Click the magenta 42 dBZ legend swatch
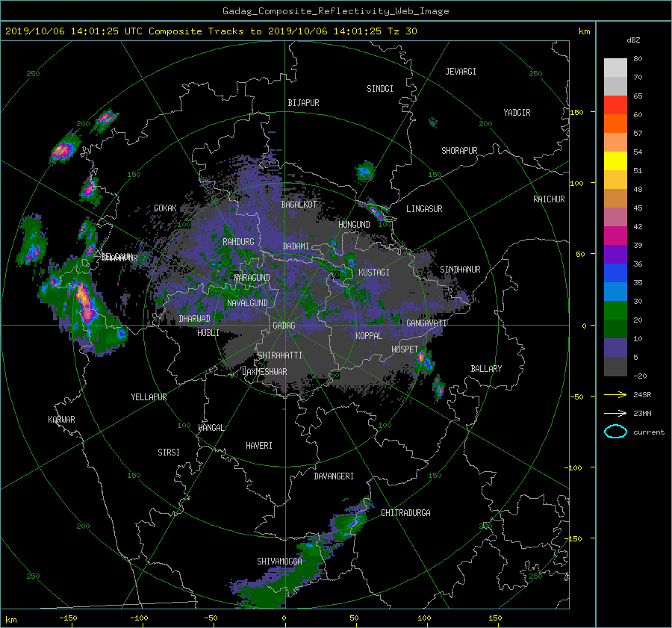Viewport: 672px width, 628px height. (615, 236)
